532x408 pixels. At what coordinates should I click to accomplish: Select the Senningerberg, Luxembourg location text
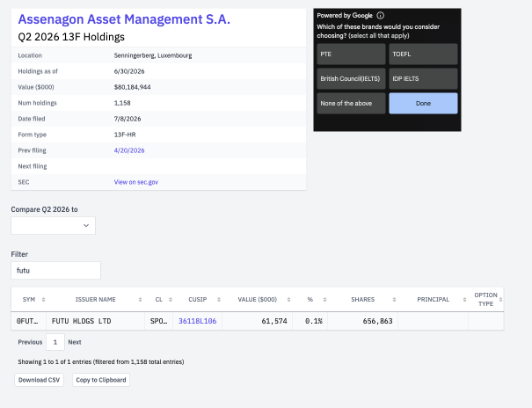click(x=153, y=55)
